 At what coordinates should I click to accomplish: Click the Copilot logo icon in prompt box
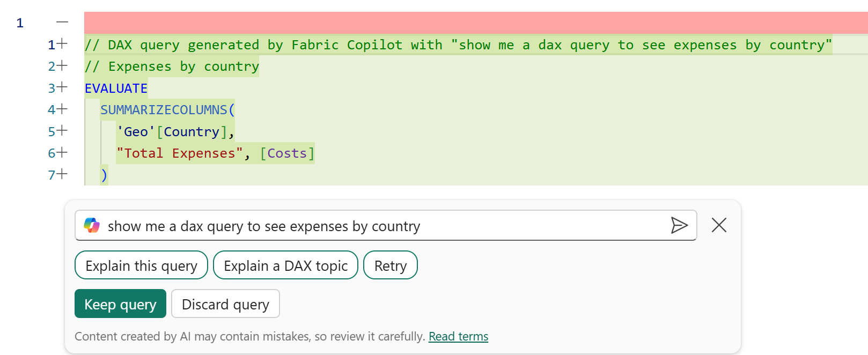(x=92, y=225)
